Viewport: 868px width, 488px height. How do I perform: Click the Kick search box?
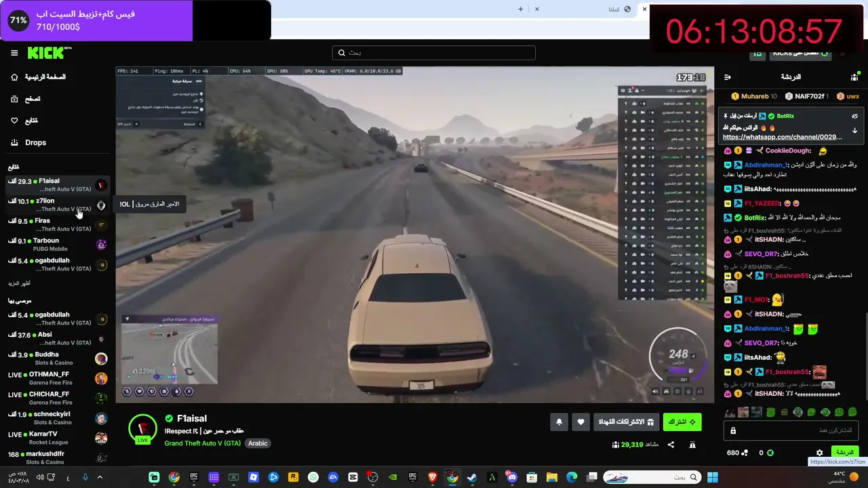[434, 53]
